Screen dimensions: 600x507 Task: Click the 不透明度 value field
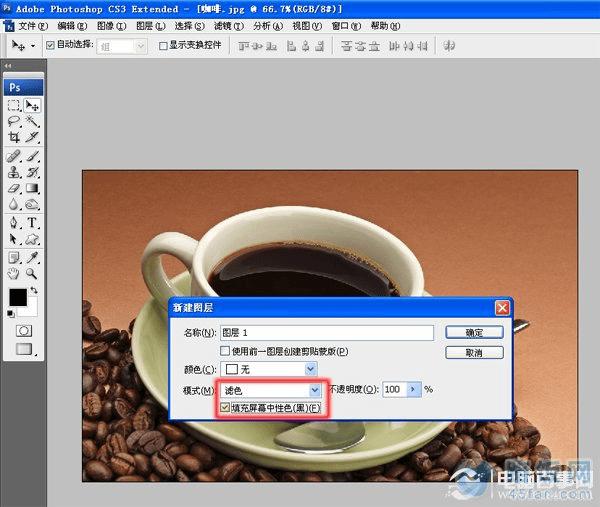pyautogui.click(x=395, y=390)
